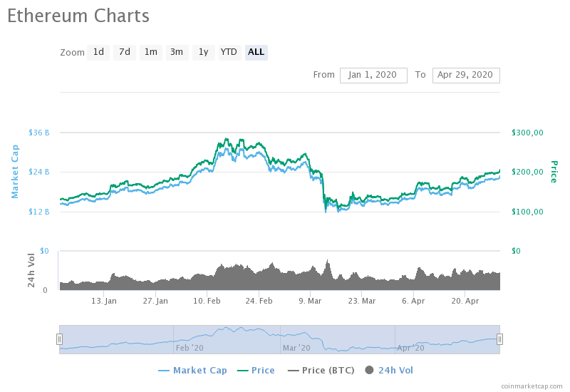Screen dimensions: 570x392
Task: Toggle Market Cap series in legend
Action: tap(192, 370)
